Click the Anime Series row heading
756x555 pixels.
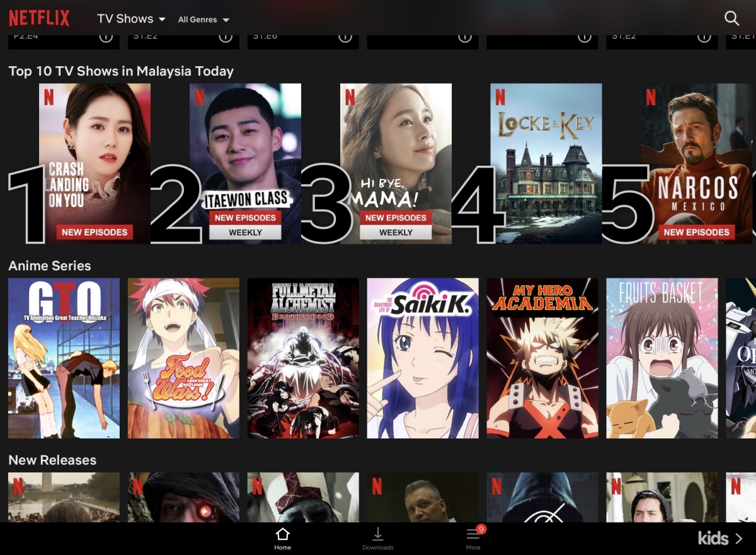(50, 266)
